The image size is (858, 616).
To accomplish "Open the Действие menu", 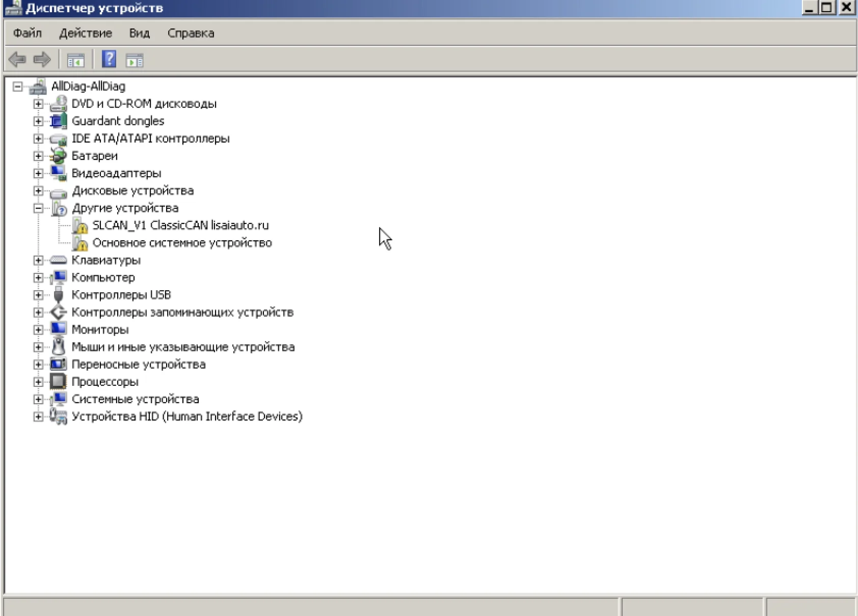I will 86,33.
